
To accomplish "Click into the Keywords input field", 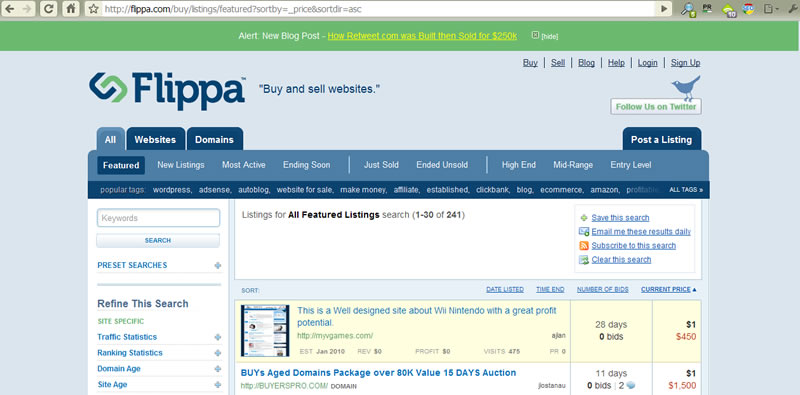I will [x=158, y=218].
